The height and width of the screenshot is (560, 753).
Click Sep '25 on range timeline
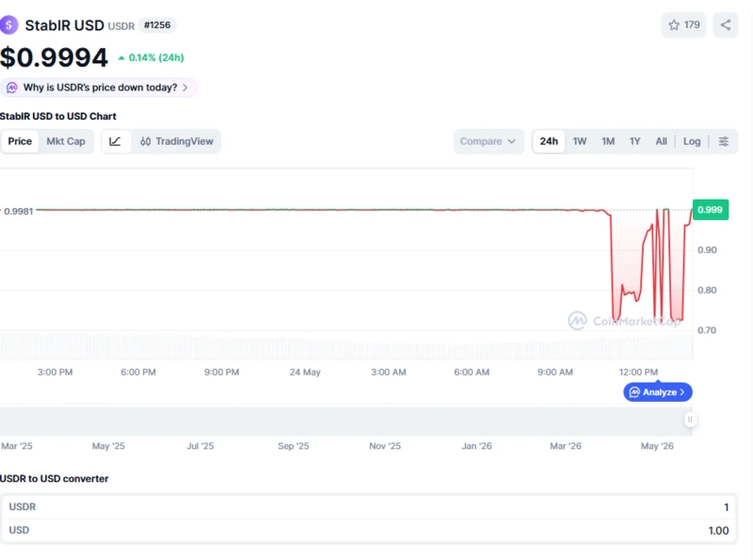[x=294, y=446]
